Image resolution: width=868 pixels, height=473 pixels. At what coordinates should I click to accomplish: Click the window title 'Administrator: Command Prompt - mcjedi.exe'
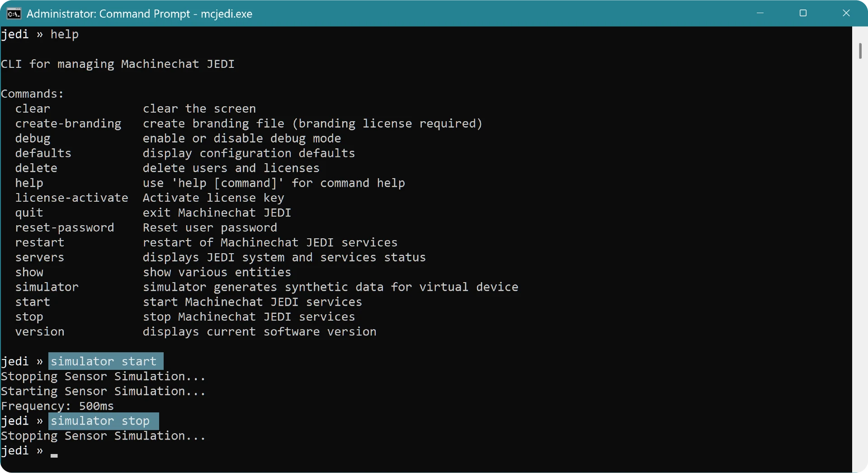coord(139,14)
